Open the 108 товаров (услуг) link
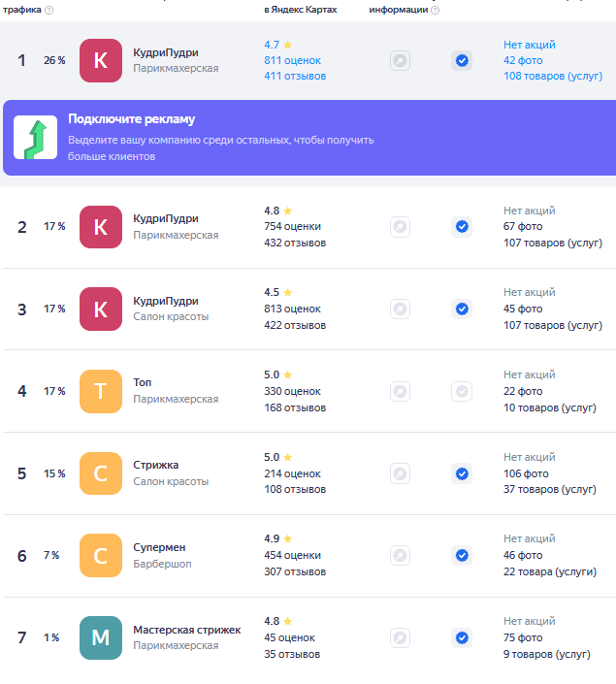 tap(553, 76)
